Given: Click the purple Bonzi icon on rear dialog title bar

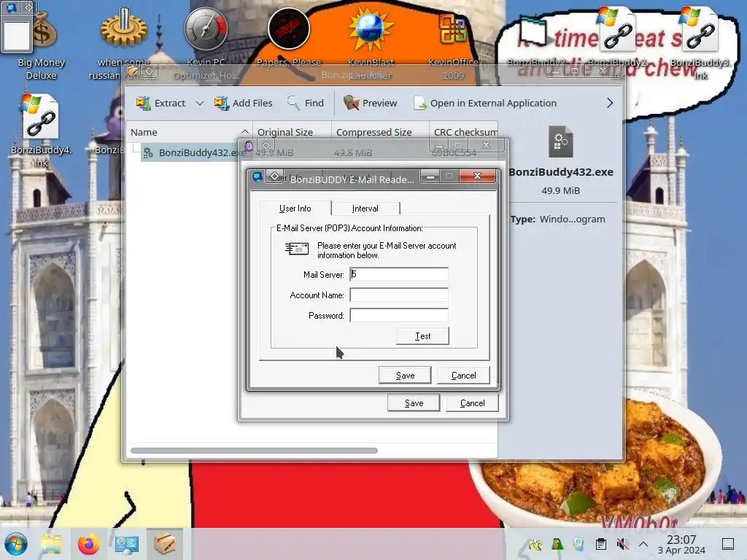Looking at the screenshot, I should coord(249,146).
